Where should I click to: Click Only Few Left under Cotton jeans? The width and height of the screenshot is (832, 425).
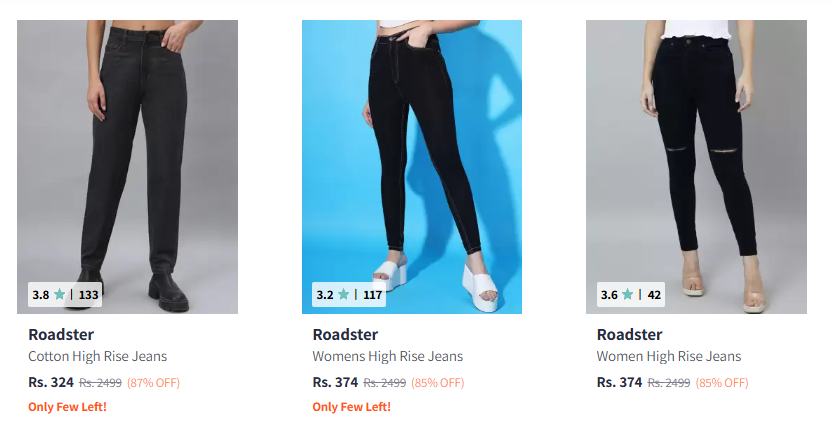[x=67, y=407]
